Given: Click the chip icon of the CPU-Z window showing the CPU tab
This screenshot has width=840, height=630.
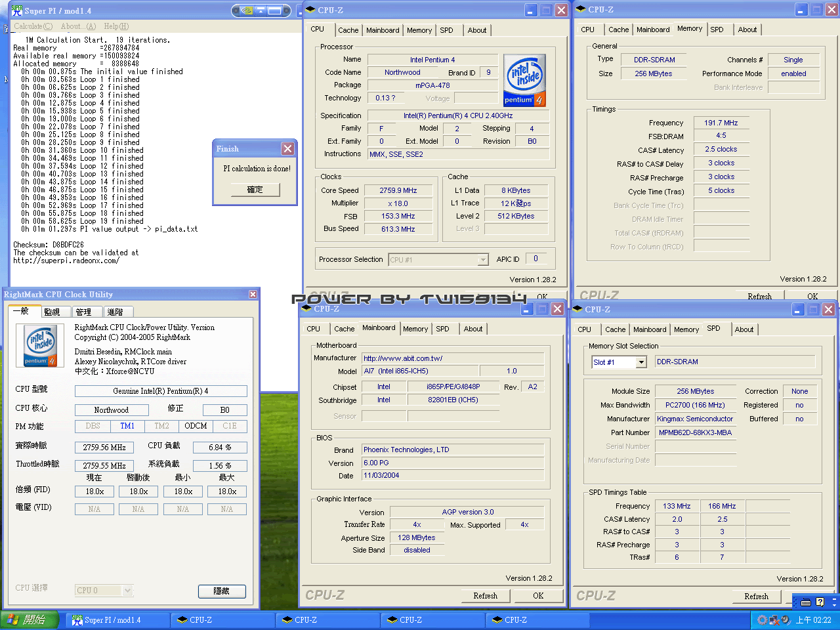Looking at the screenshot, I should tap(311, 10).
